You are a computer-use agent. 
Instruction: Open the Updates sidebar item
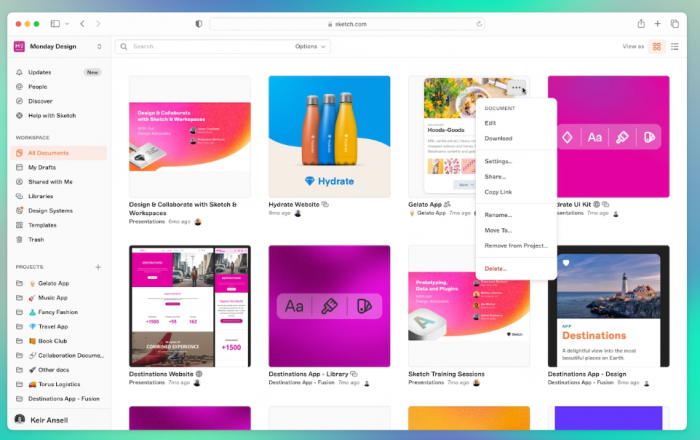58,72
